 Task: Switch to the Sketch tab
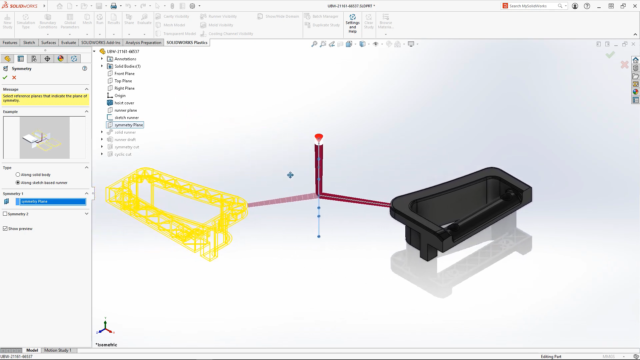[29, 42]
